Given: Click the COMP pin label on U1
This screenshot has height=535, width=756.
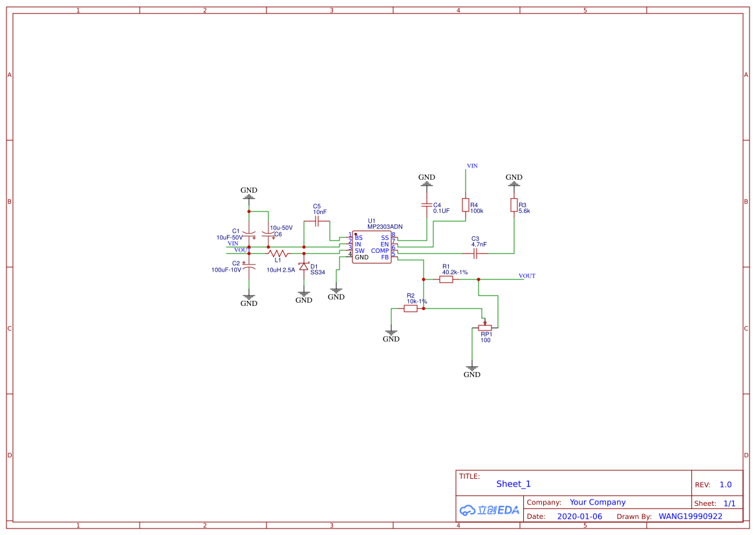Looking at the screenshot, I should (x=380, y=251).
